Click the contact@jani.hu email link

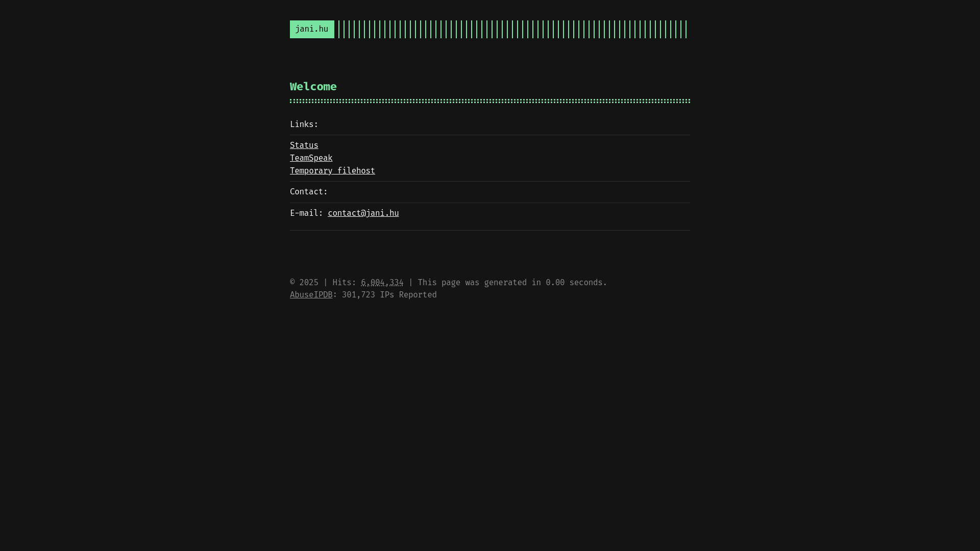coord(363,213)
